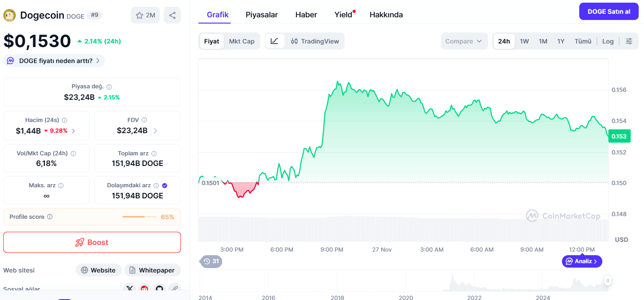The image size is (644, 300).
Task: Switch chart to Mkt Cap view
Action: pyautogui.click(x=242, y=41)
